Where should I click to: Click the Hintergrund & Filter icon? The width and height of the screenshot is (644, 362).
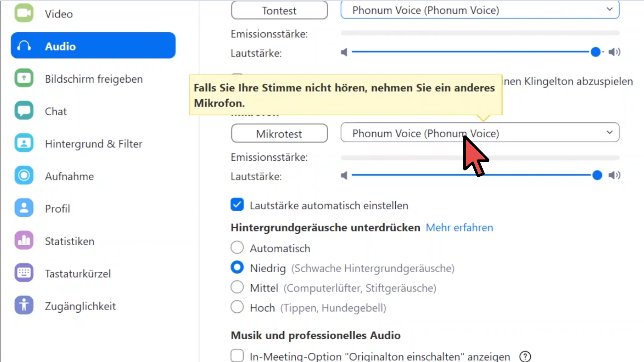click(24, 143)
